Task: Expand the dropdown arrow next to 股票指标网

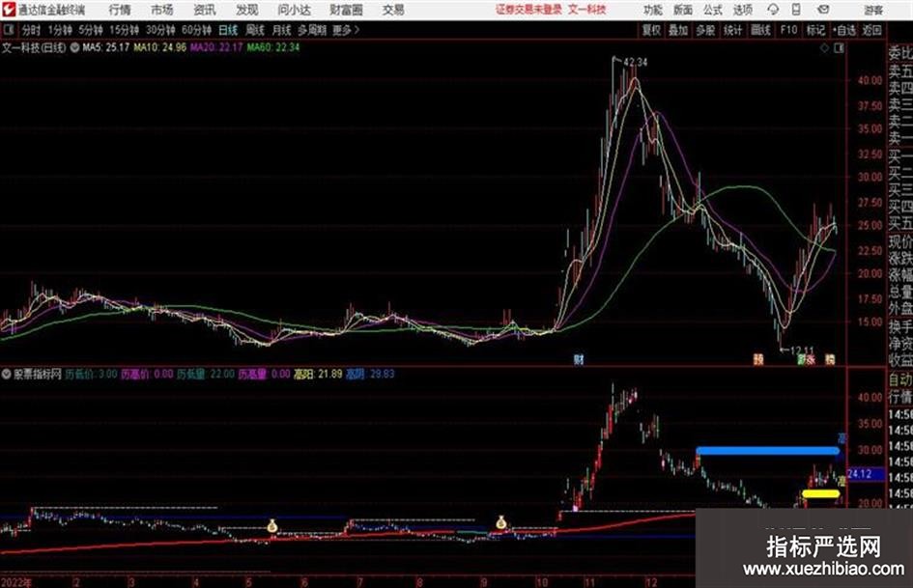Action: click(x=7, y=375)
